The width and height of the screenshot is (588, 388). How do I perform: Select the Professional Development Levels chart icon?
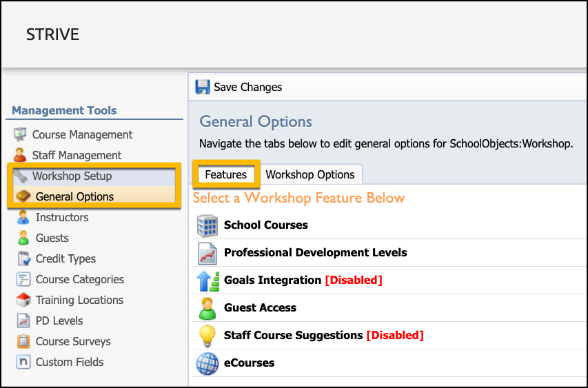207,254
